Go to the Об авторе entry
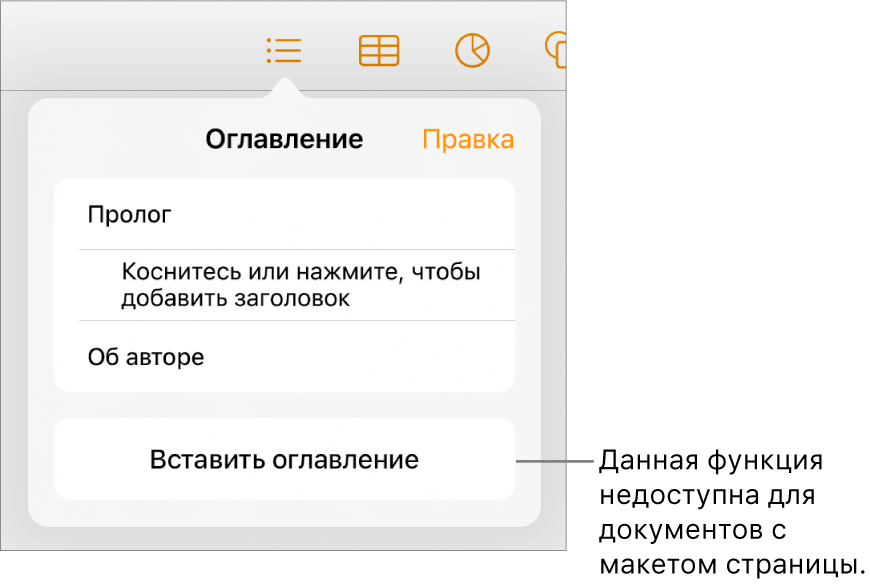 click(x=285, y=356)
